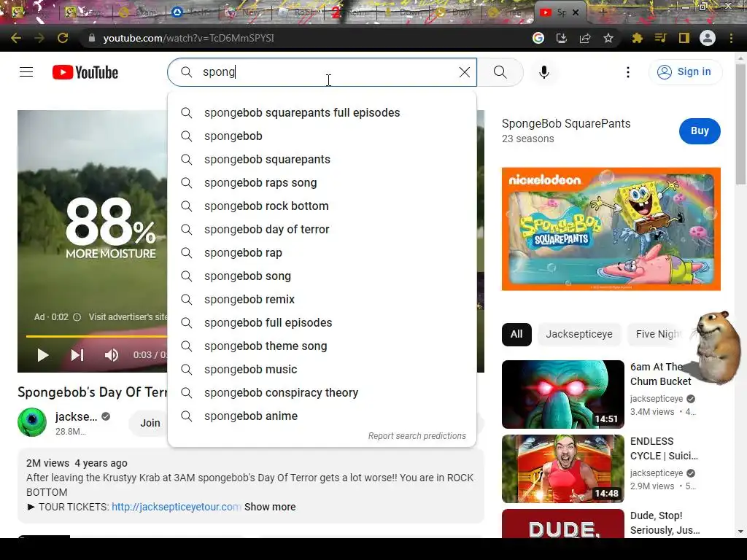Click 'Report search predictions' link
The height and width of the screenshot is (560, 747).
[417, 436]
